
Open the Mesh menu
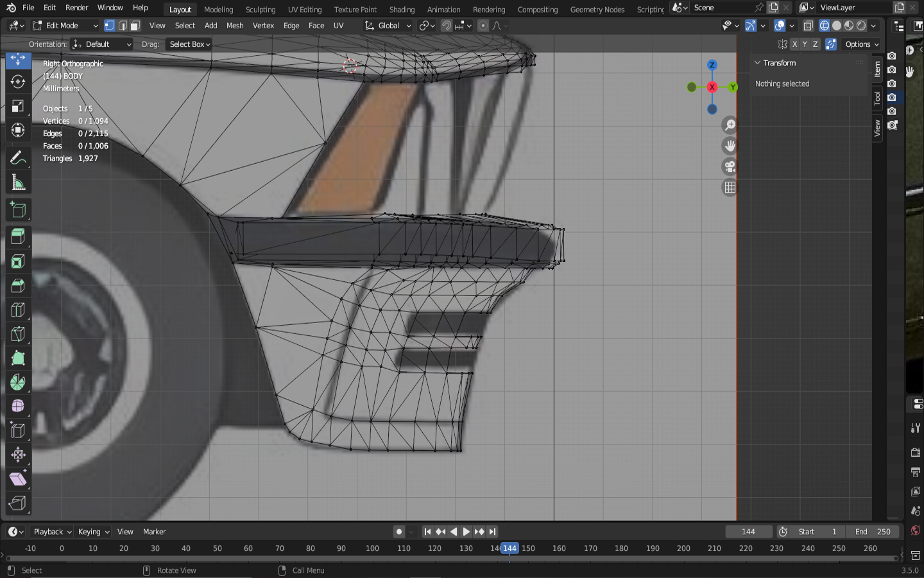(235, 26)
